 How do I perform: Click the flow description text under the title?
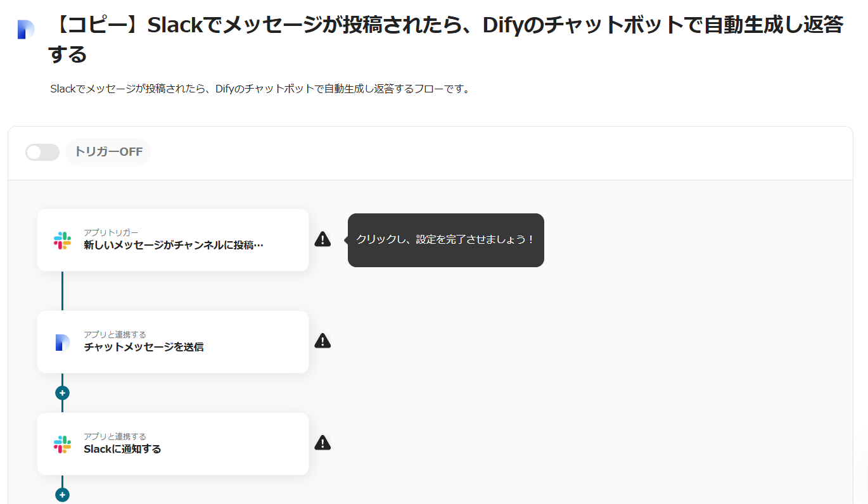tap(260, 89)
